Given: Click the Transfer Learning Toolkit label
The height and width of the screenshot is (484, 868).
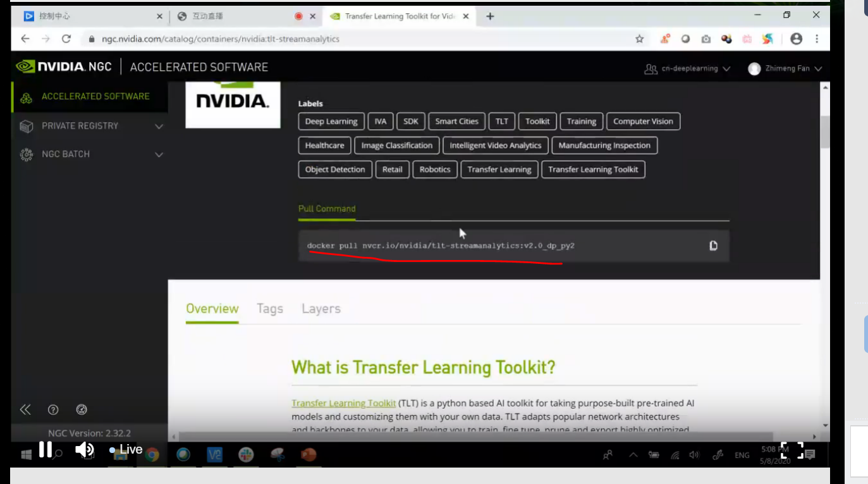Looking at the screenshot, I should (x=593, y=170).
